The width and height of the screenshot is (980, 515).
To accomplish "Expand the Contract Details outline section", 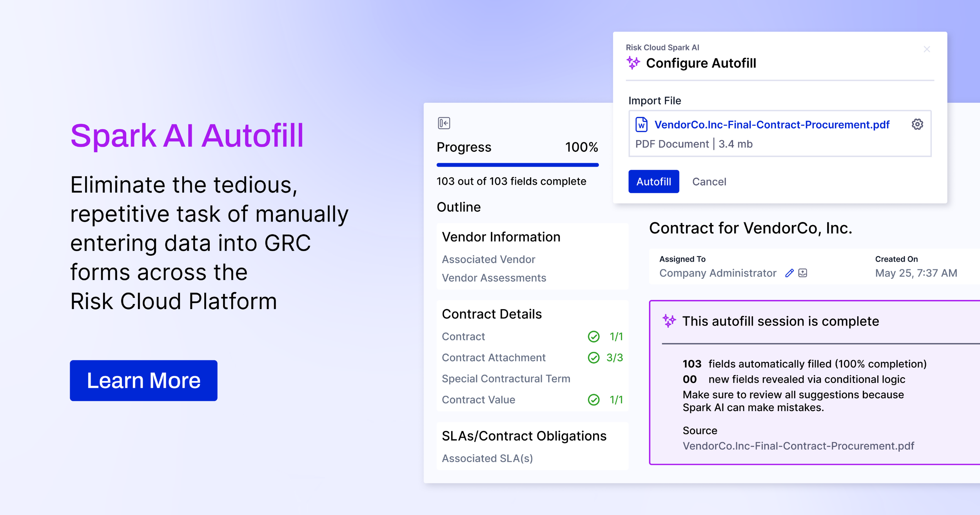I will (x=492, y=314).
